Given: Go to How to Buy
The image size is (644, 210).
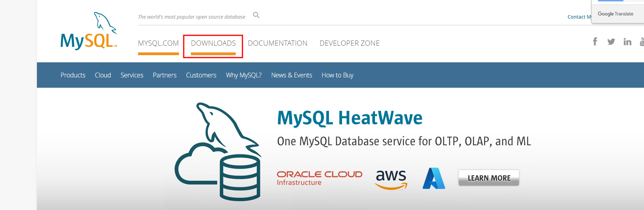Looking at the screenshot, I should point(337,75).
